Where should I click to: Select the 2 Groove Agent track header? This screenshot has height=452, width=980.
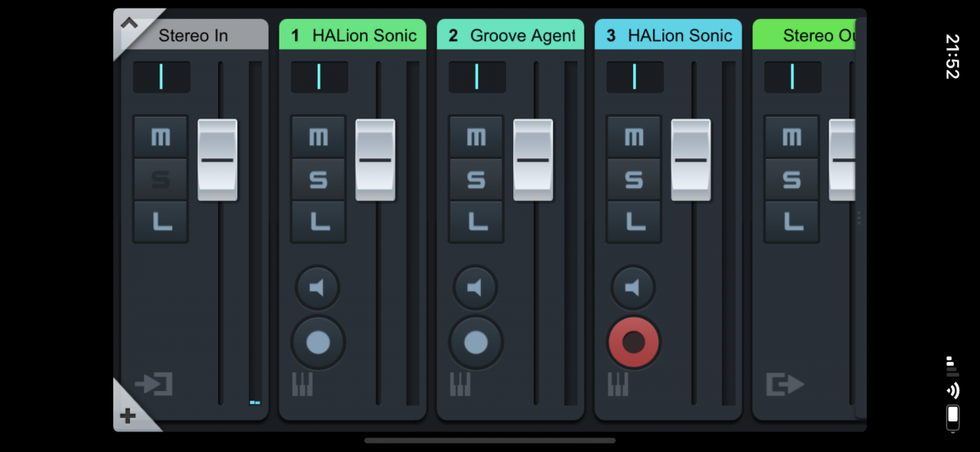pos(510,35)
